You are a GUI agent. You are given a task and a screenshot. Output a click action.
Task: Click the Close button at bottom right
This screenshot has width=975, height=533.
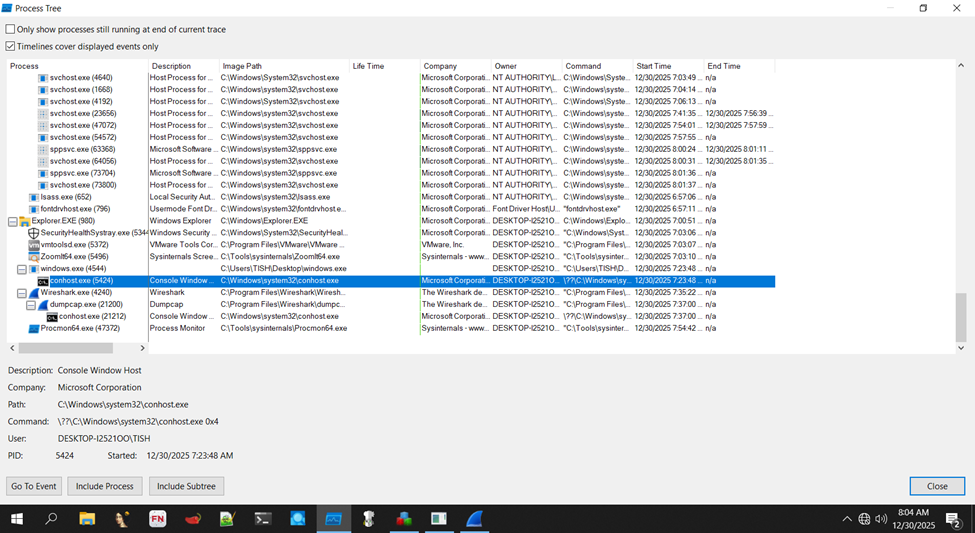point(937,486)
